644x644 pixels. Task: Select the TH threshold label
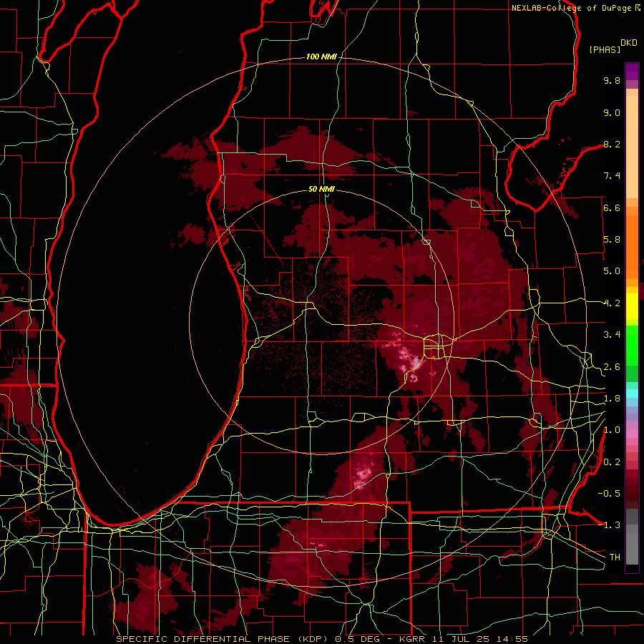click(615, 557)
